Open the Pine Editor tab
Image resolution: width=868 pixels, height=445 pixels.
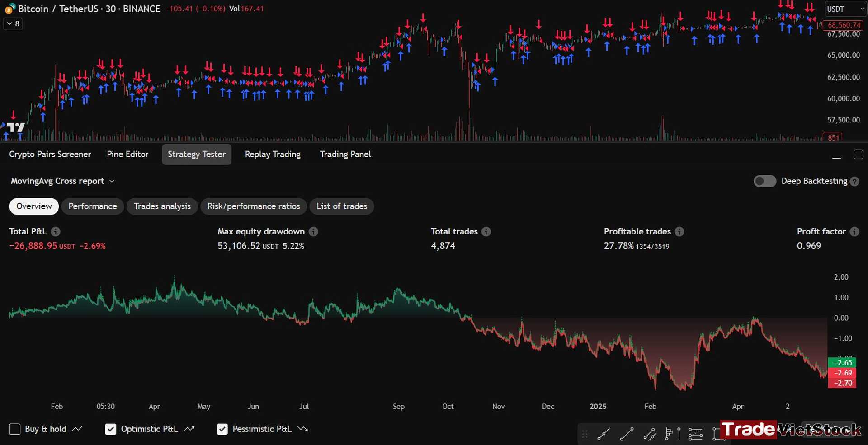click(127, 154)
